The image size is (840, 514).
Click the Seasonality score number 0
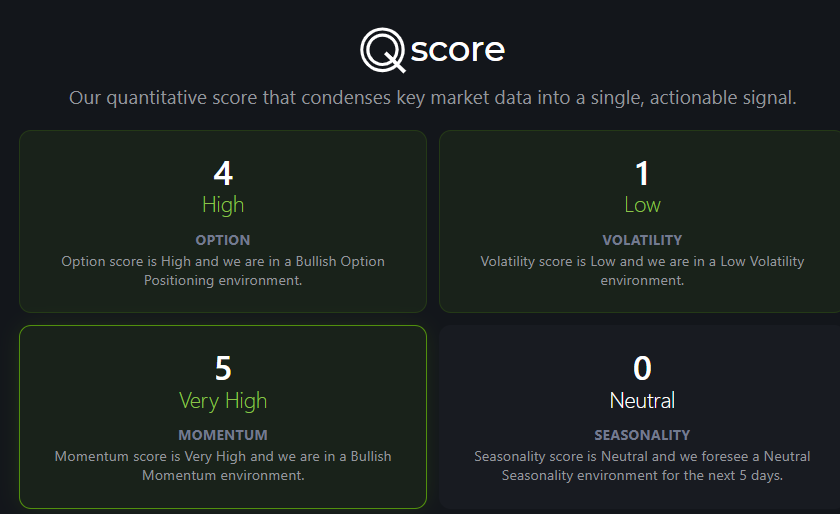tap(642, 368)
